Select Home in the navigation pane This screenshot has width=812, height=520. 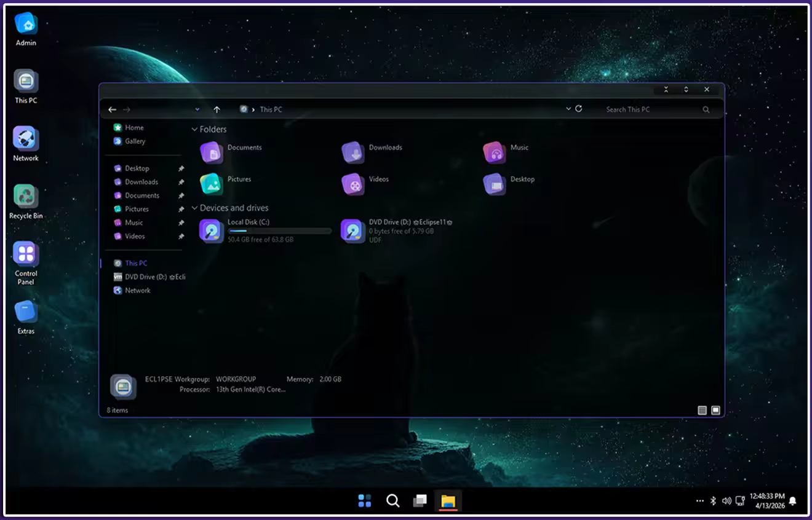134,128
